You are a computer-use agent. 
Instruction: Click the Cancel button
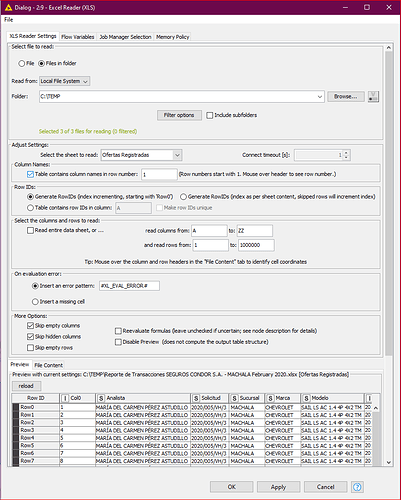(x=325, y=487)
